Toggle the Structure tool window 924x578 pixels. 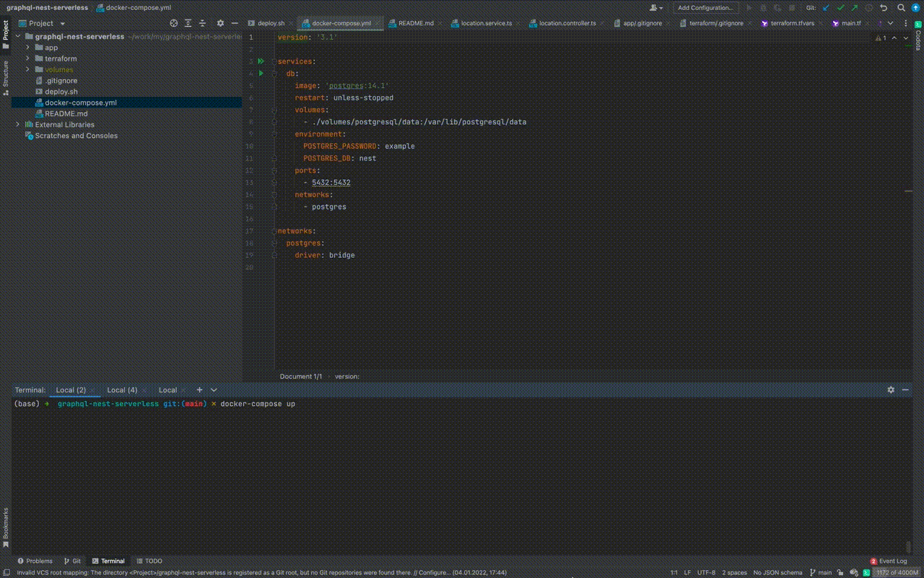[x=5, y=78]
